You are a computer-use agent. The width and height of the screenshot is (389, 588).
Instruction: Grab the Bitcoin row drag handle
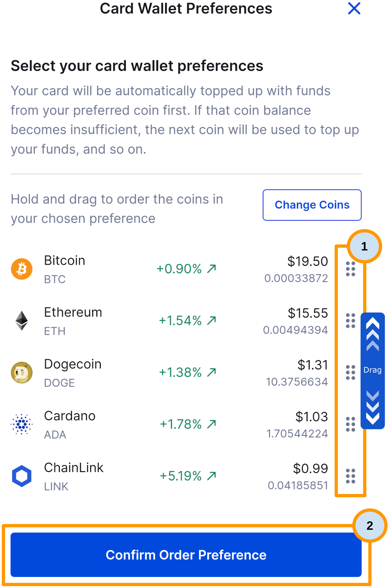pyautogui.click(x=350, y=269)
